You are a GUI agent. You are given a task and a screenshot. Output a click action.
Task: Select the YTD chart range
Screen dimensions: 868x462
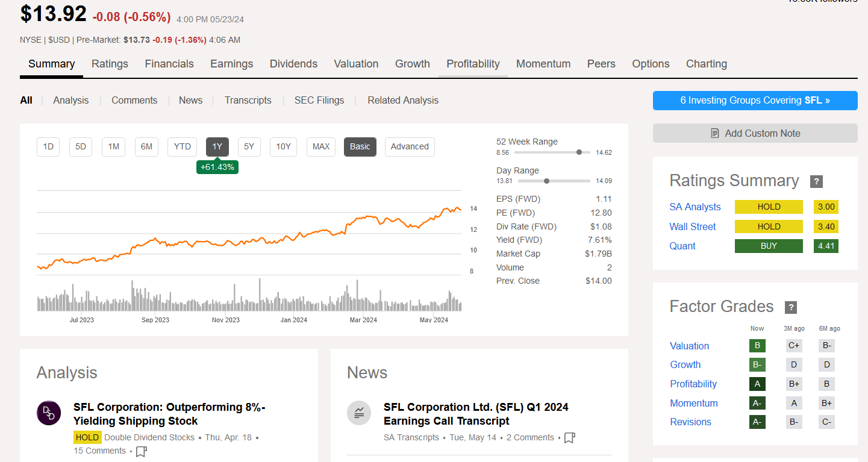(182, 146)
